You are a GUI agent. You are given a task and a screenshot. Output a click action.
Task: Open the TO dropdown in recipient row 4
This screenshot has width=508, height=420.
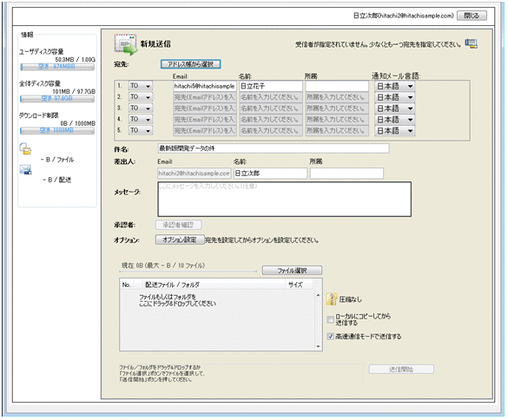141,119
